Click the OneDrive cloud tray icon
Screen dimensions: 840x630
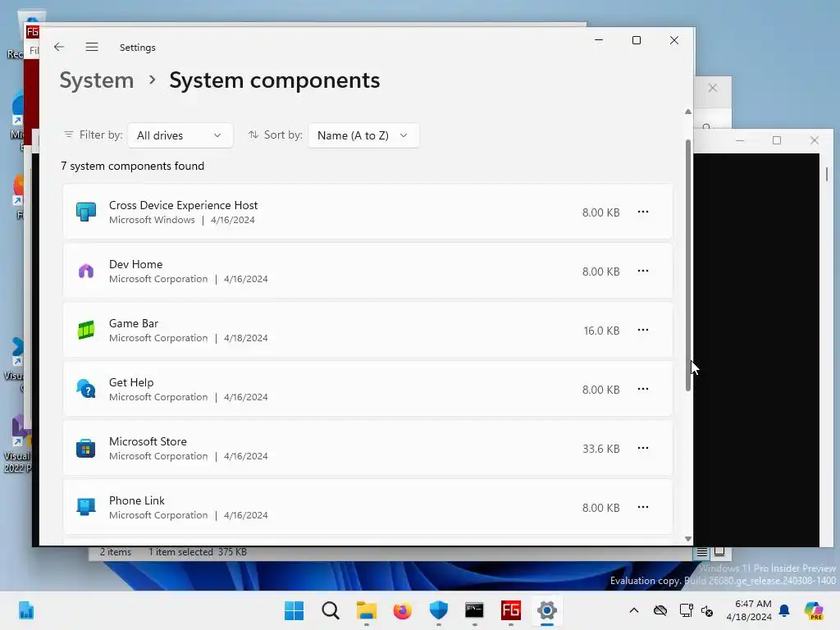660,610
